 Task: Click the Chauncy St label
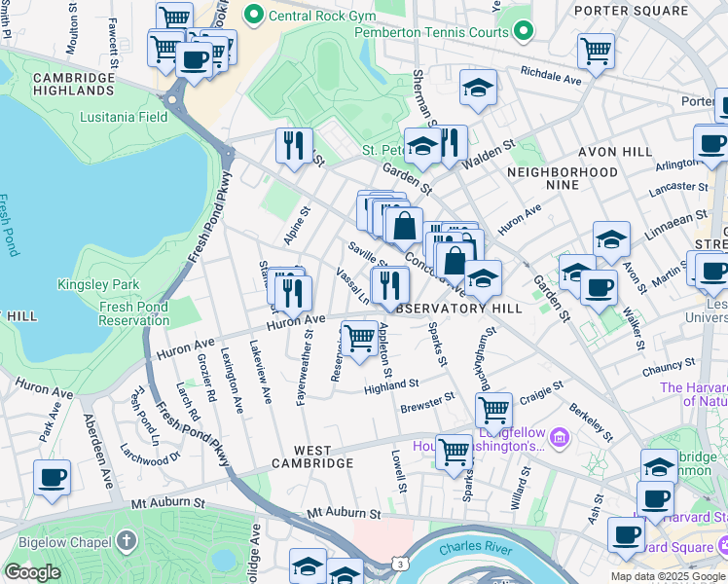click(x=669, y=367)
